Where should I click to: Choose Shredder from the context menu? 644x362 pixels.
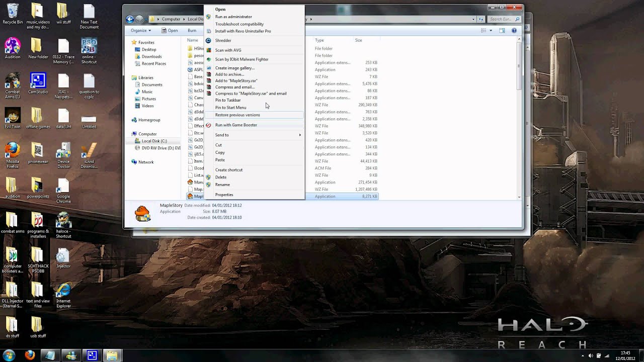click(x=254, y=41)
